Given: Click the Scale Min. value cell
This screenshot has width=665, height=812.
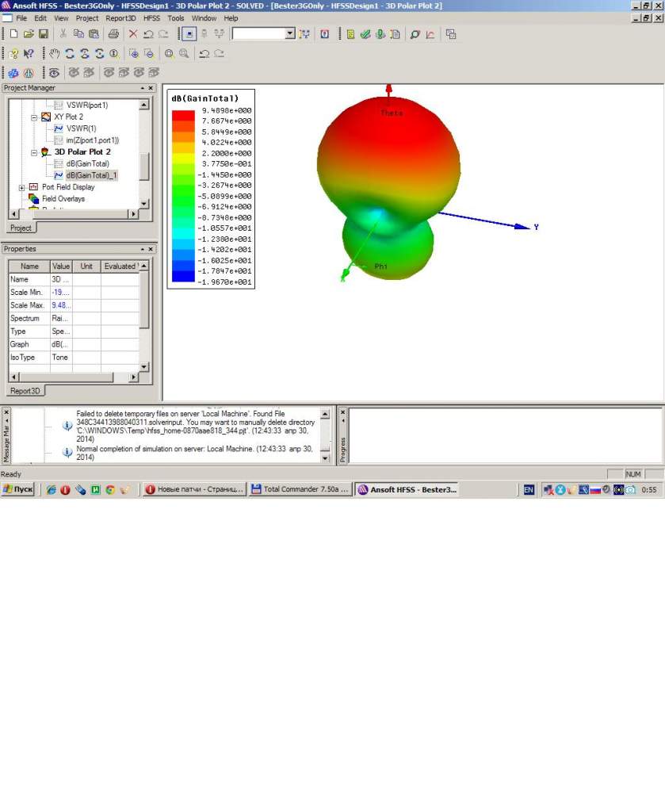Looking at the screenshot, I should click(x=61, y=293).
